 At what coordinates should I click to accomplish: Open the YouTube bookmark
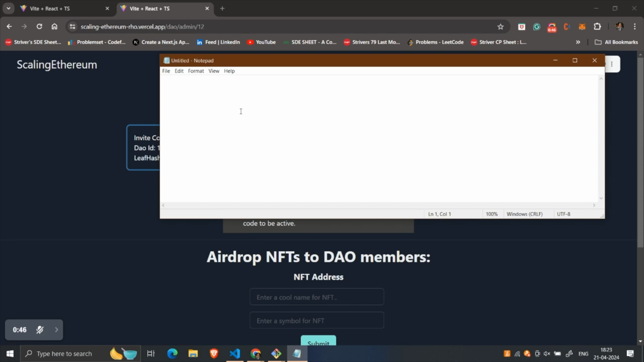pyautogui.click(x=261, y=42)
